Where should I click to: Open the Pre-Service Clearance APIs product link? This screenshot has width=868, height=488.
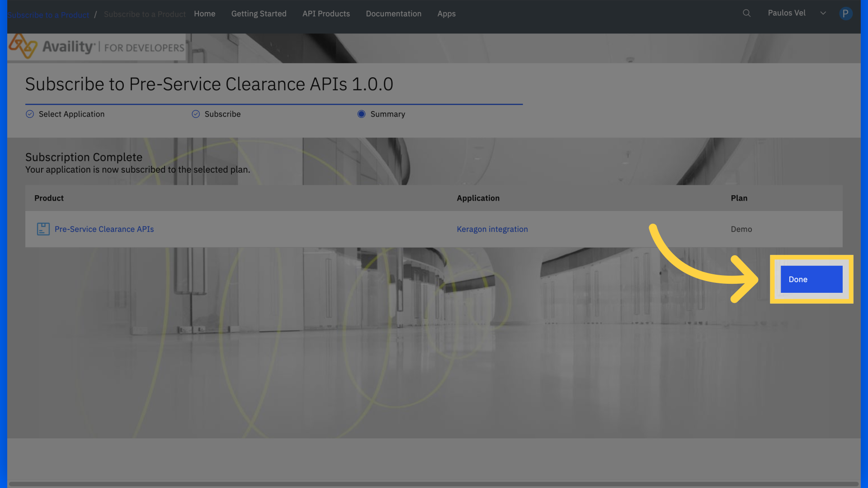(104, 229)
